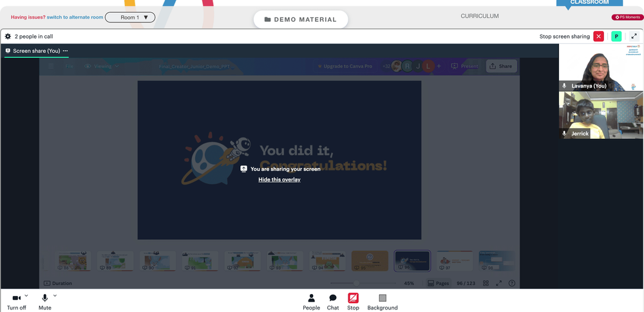The image size is (644, 312).
Task: Select the CLASSROOM tab
Action: 589,3
